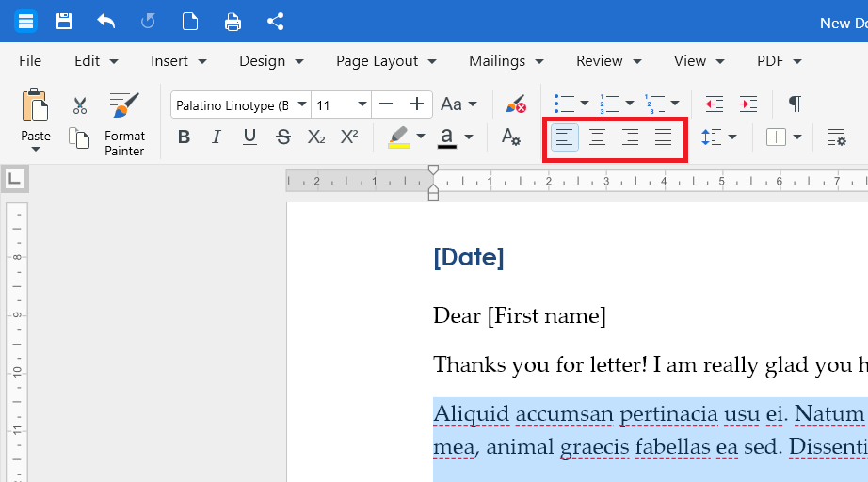868x482 pixels.
Task: Open the Edit menu
Action: pos(96,61)
